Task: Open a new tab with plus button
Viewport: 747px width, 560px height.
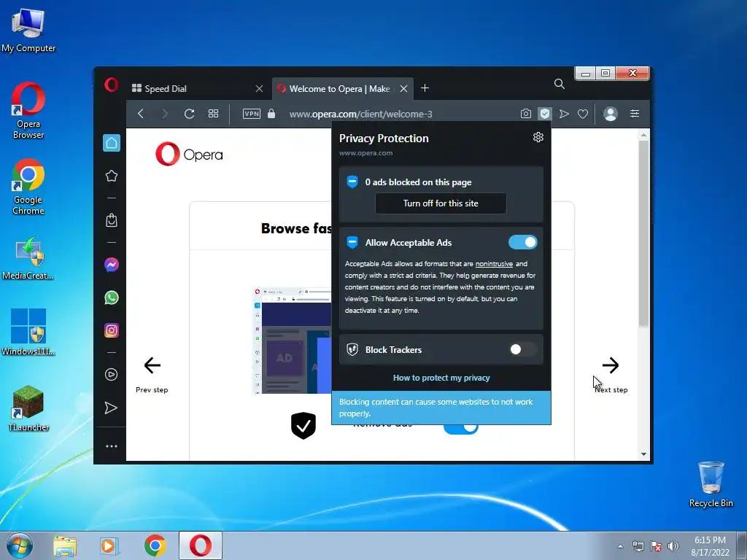Action: click(425, 88)
